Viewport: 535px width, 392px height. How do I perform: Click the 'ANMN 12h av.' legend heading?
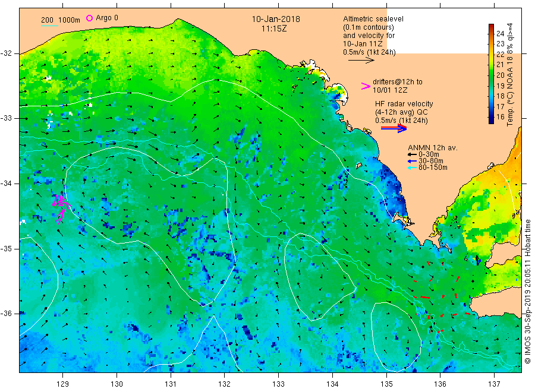point(432,148)
